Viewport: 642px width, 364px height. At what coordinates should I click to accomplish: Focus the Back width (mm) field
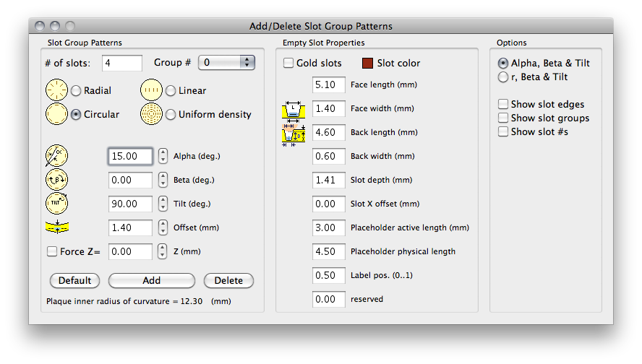[329, 156]
